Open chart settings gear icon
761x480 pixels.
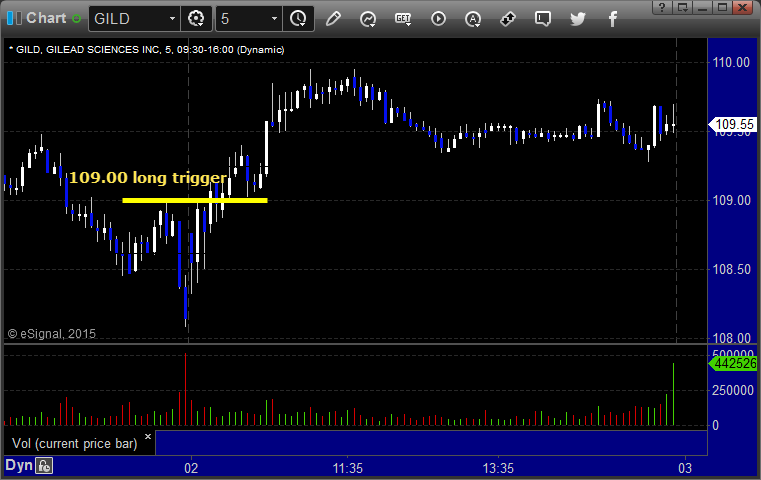pyautogui.click(x=196, y=18)
